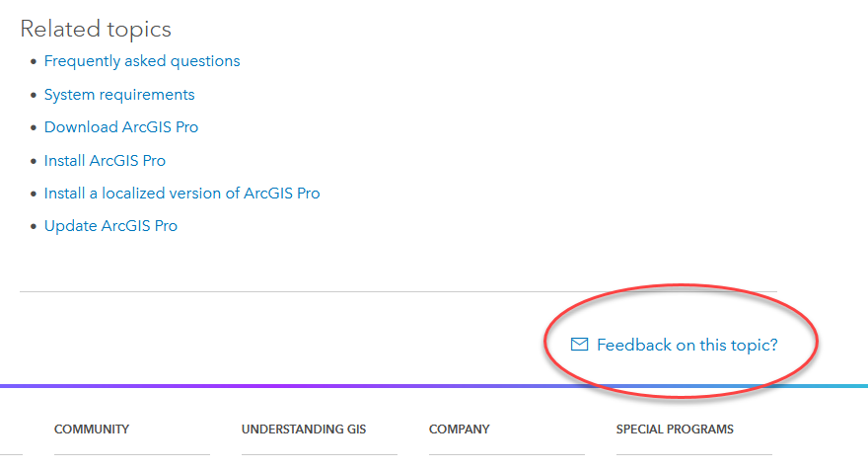This screenshot has width=868, height=469.
Task: Open Install a localized version of ArcGIS Pro
Action: (x=182, y=194)
